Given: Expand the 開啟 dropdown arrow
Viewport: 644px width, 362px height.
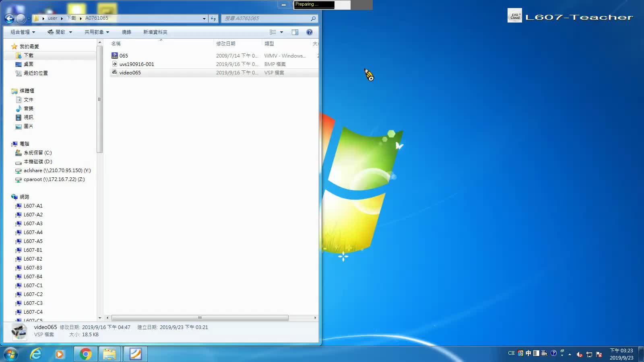Looking at the screenshot, I should 70,32.
